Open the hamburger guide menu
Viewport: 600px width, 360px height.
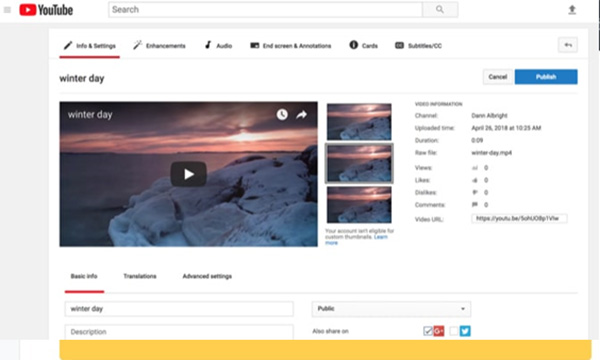coord(7,10)
